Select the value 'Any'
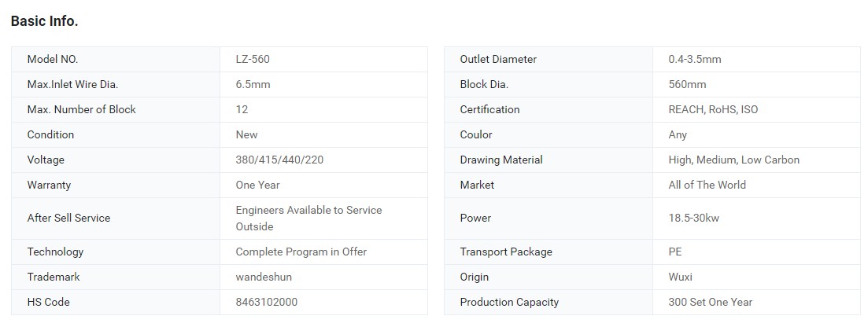The width and height of the screenshot is (868, 327). point(678,135)
